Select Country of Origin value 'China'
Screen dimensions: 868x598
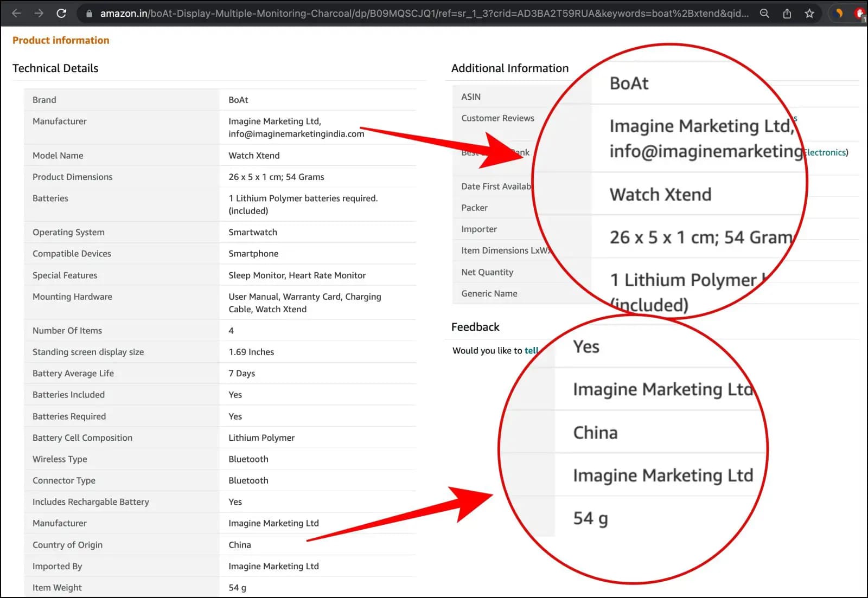[x=239, y=545]
